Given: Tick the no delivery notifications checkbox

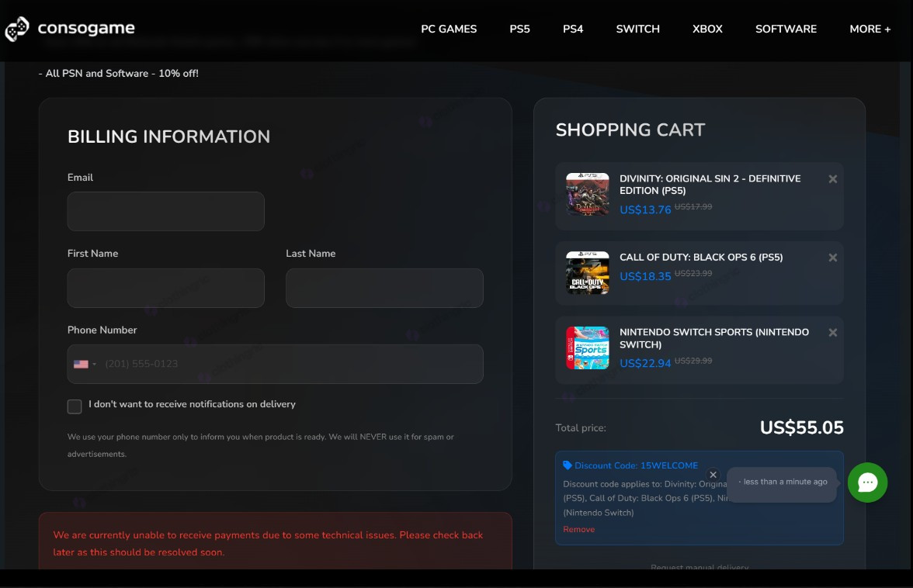Looking at the screenshot, I should click(x=75, y=406).
